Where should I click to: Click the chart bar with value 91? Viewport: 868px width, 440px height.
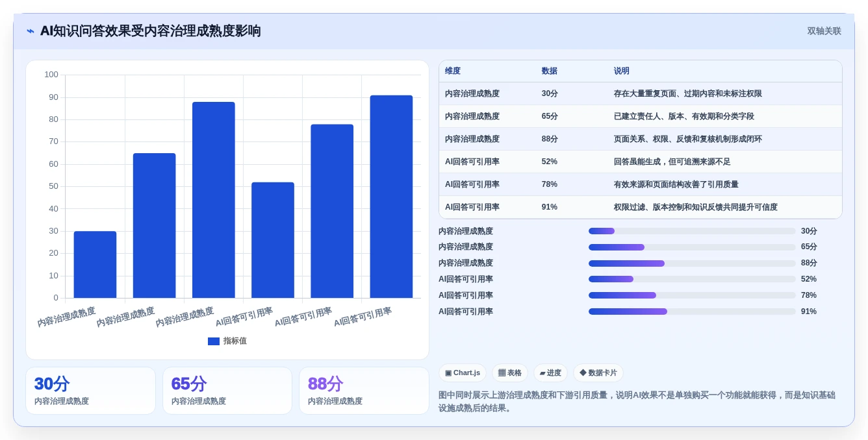tap(391, 197)
